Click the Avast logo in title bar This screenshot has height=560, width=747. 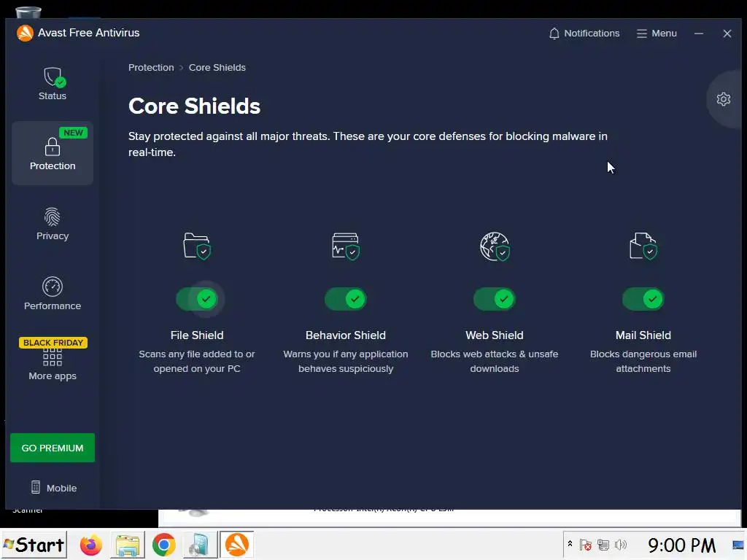(25, 33)
